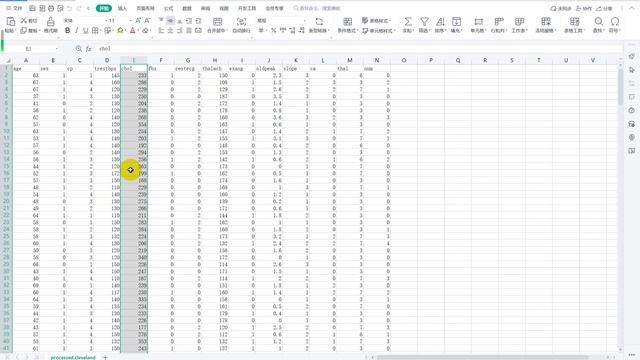
Task: Click the Undo arrow
Action: [x=69, y=8]
